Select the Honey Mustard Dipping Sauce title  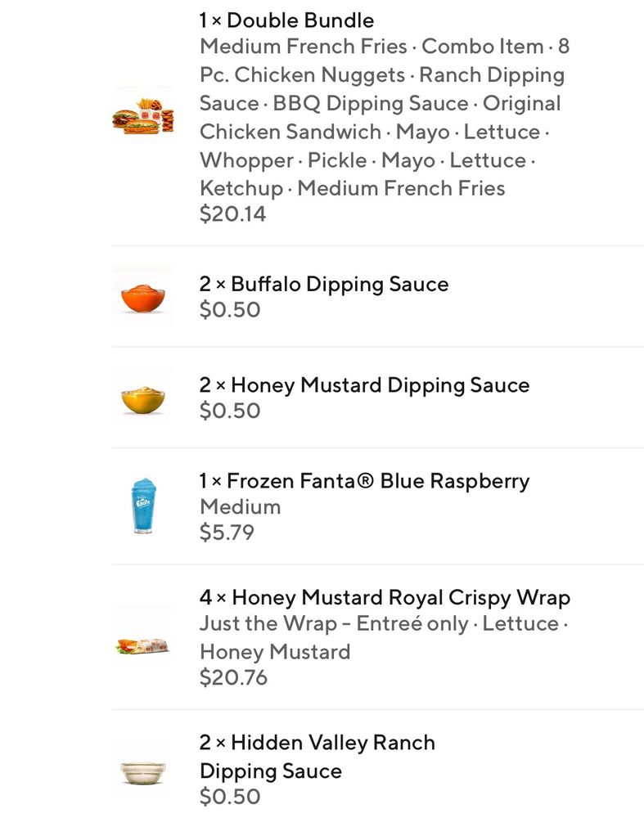(364, 385)
